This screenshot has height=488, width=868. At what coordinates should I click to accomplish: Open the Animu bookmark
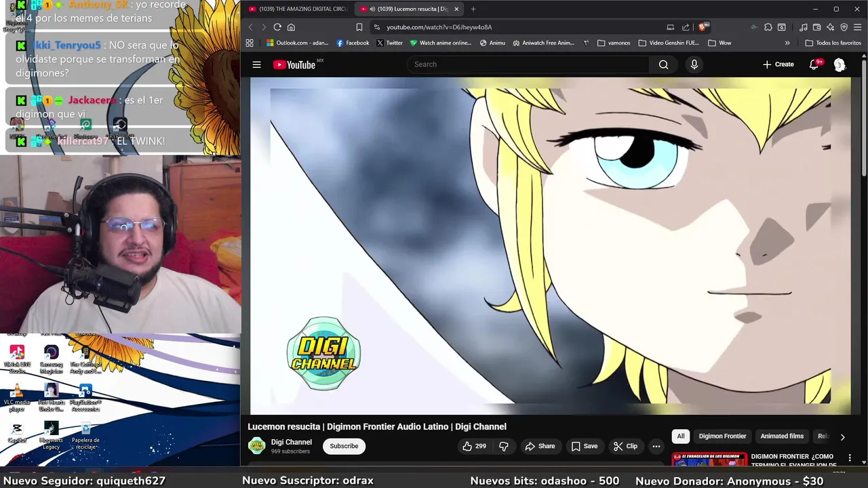pyautogui.click(x=492, y=43)
